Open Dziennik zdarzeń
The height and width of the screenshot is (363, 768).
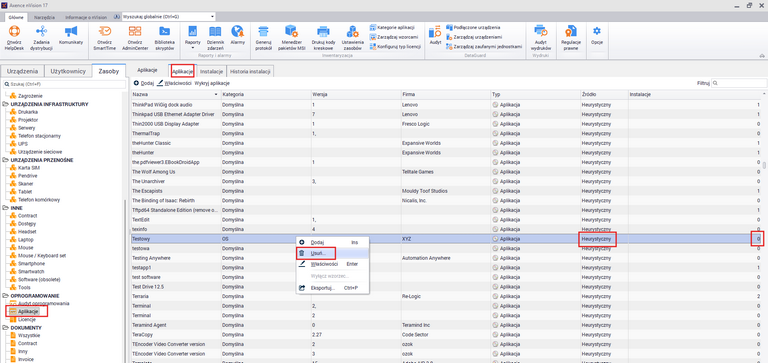tap(215, 38)
